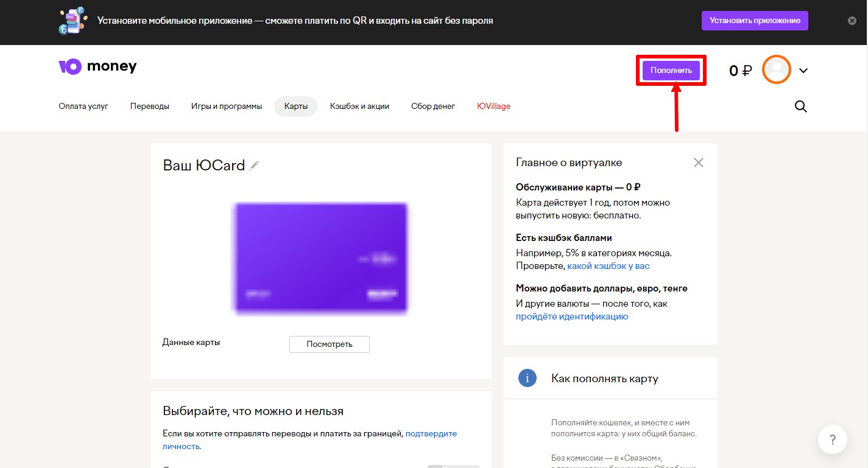Open the какой кэшбэк у вас link
Viewport: 868px width, 468px height.
[609, 266]
